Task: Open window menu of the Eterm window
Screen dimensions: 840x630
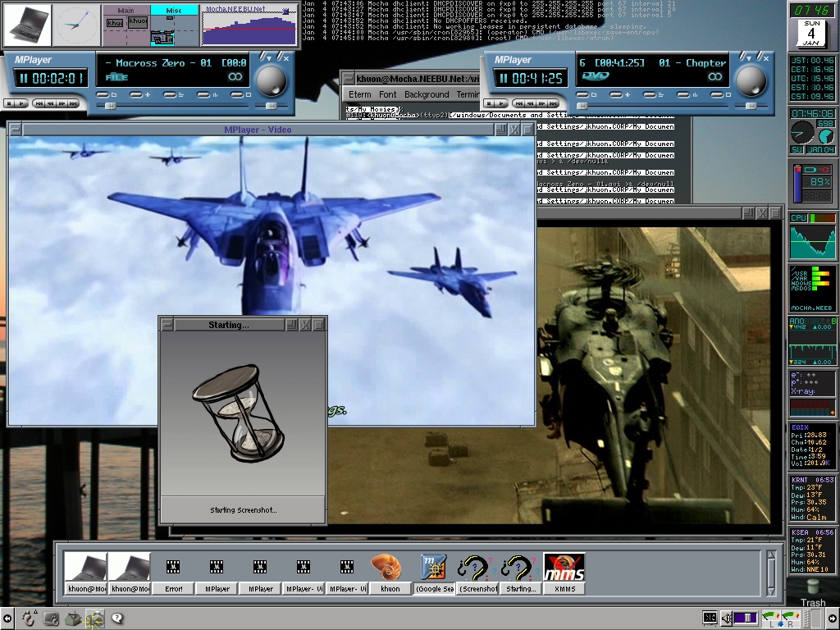Action: click(x=348, y=80)
